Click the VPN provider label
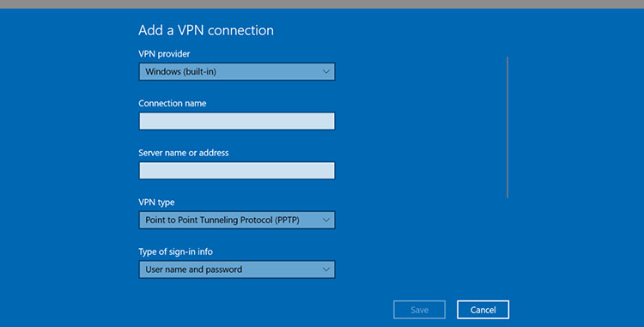 [164, 54]
